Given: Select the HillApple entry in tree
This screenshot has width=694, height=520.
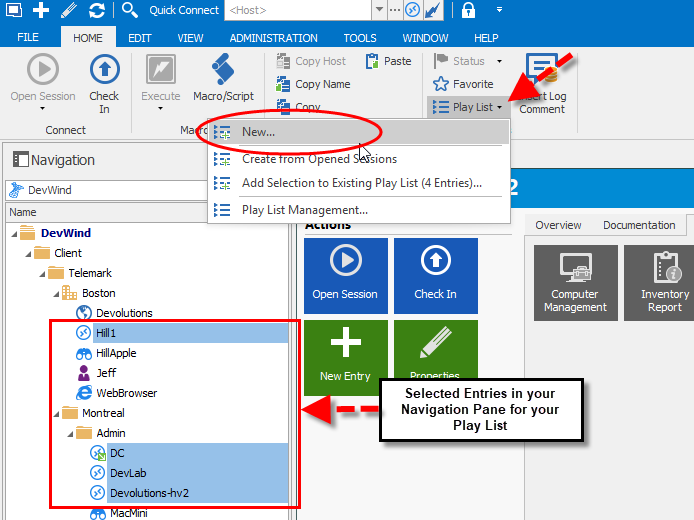Looking at the screenshot, I should (x=116, y=353).
